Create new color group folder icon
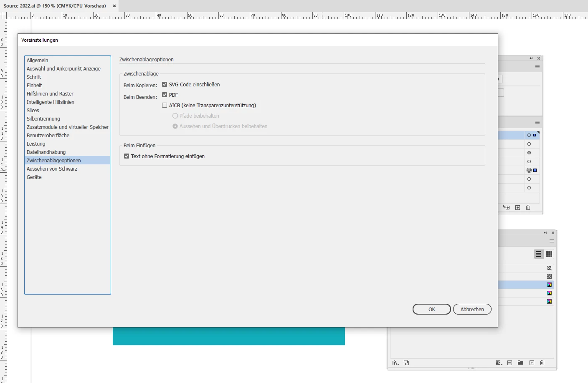This screenshot has width=588, height=383. coord(520,363)
